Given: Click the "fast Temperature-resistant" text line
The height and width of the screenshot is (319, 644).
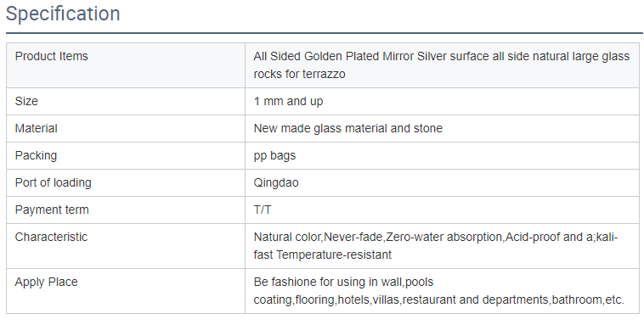Looking at the screenshot, I should (x=322, y=255).
